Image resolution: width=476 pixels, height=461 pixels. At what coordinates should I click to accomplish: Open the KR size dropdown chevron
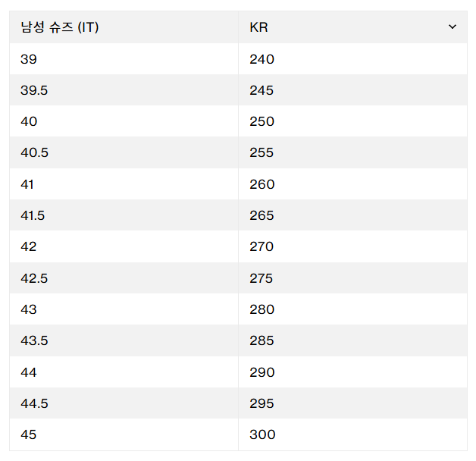point(453,27)
